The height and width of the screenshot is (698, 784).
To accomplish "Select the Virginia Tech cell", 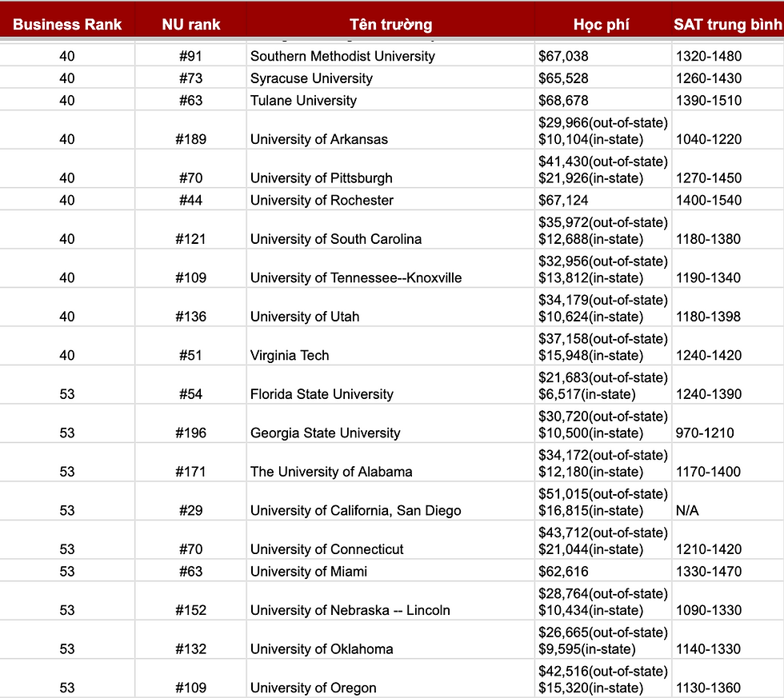I will (390, 346).
